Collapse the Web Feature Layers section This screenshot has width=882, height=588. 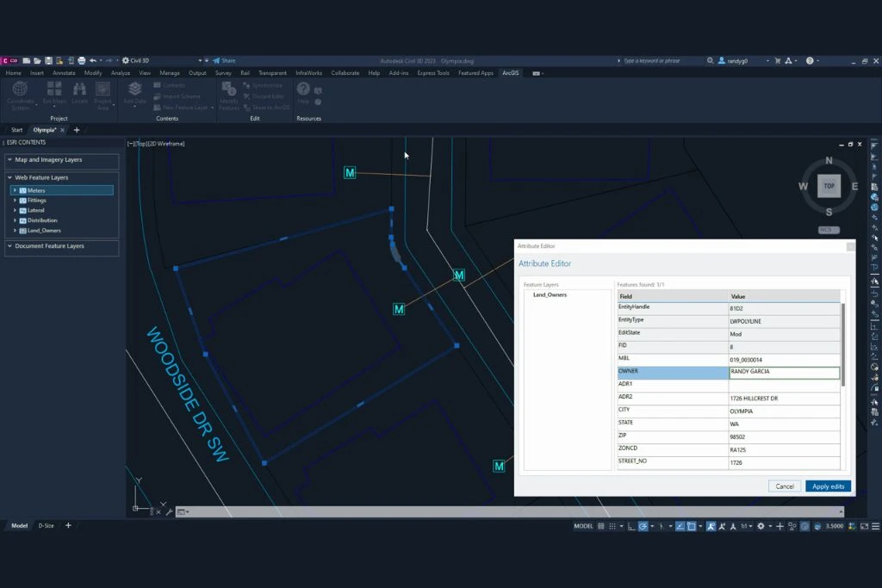click(9, 177)
